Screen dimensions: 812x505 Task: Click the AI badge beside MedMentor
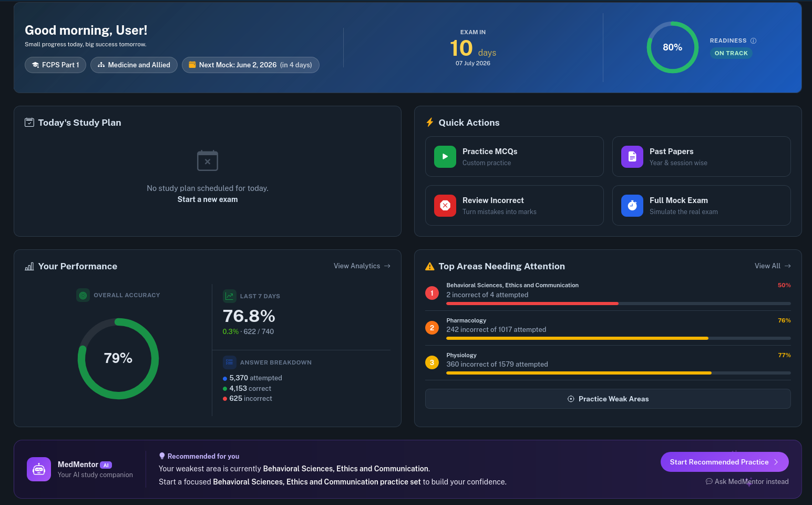click(106, 465)
